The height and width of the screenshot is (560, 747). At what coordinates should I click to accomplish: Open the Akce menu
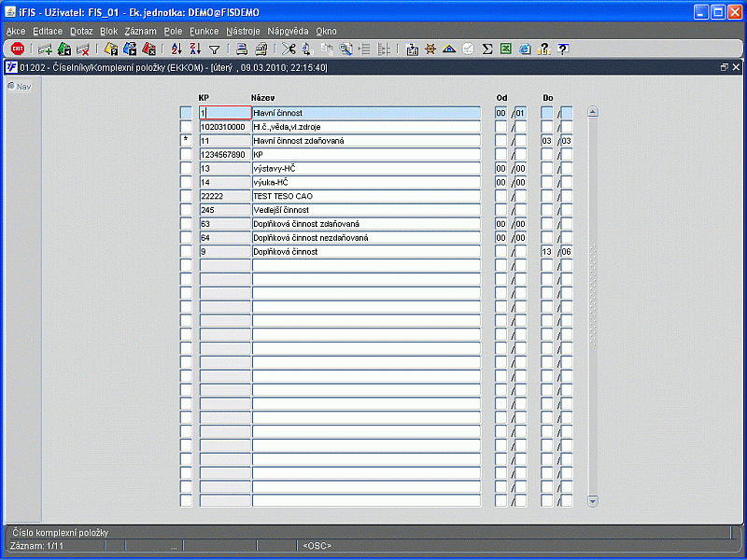coord(16,31)
